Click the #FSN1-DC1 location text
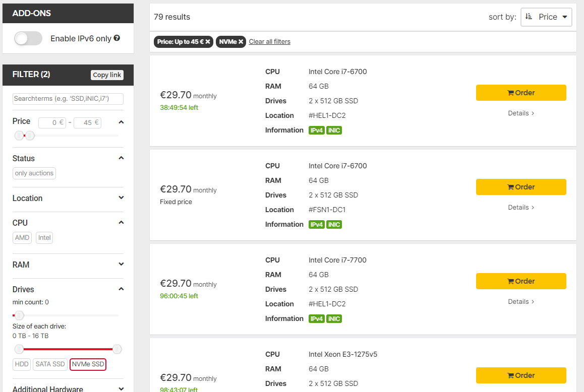Viewport: 584px width, 392px height. click(x=327, y=210)
